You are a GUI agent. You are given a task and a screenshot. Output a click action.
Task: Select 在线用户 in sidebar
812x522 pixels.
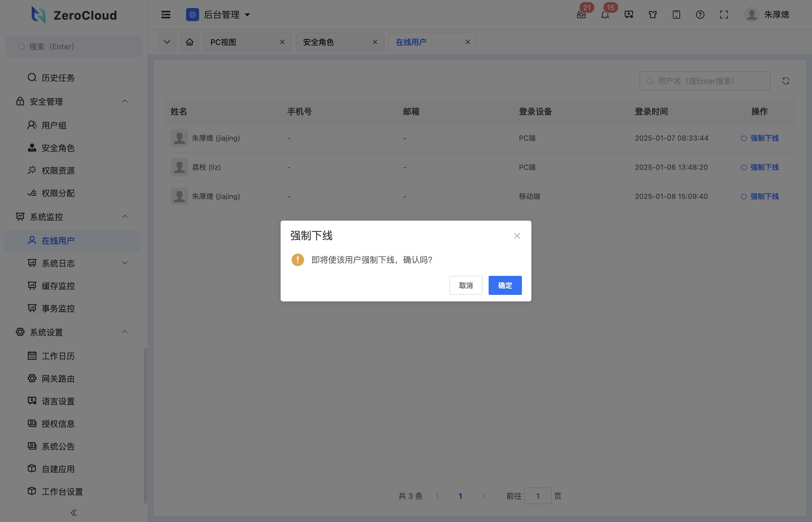tap(72, 241)
